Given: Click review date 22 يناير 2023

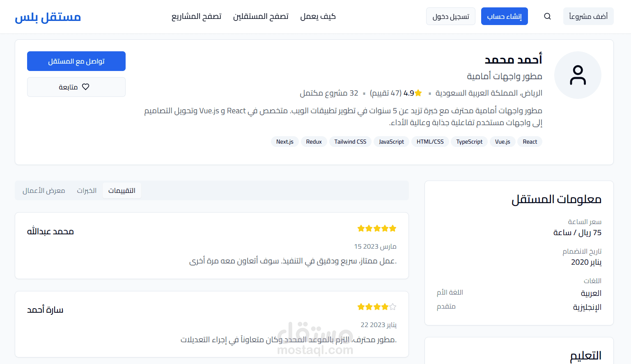Looking at the screenshot, I should coord(379,325).
